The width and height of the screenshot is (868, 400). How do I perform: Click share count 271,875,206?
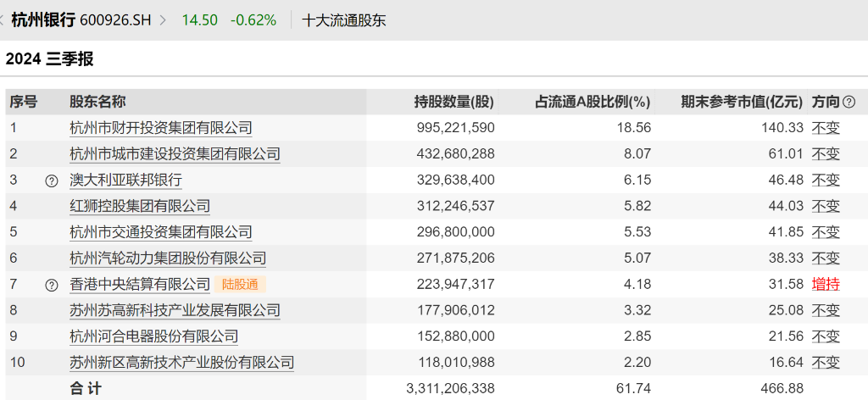pyautogui.click(x=455, y=258)
